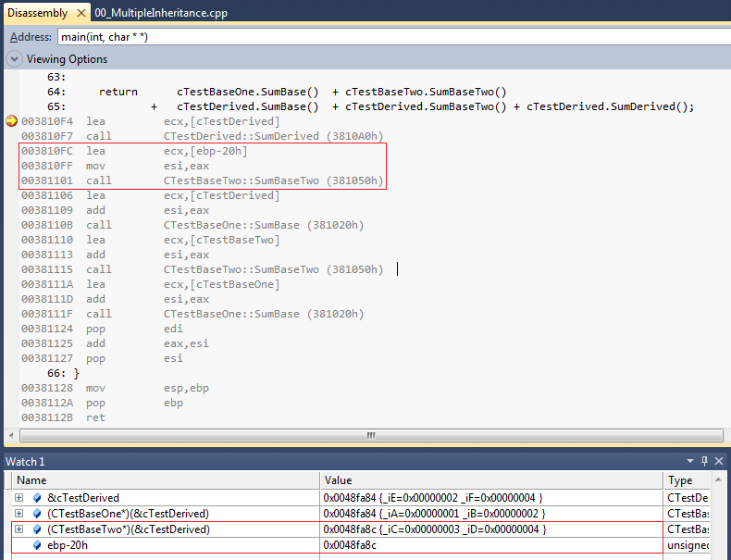
Task: Click the Address input field
Action: [x=389, y=37]
